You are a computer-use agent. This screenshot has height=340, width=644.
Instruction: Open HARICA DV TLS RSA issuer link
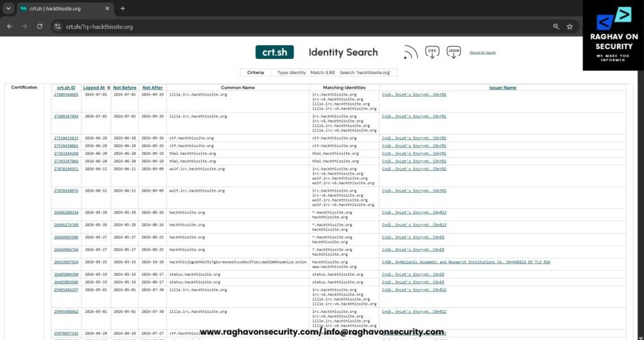coord(466,262)
